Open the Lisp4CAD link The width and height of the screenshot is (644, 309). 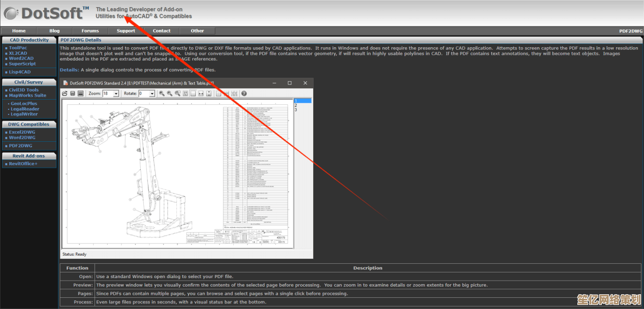20,72
